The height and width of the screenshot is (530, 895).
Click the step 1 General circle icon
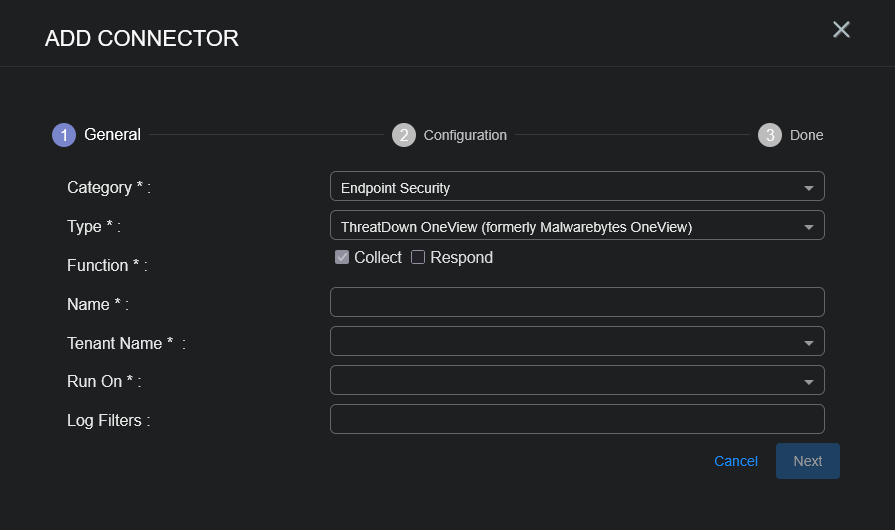[x=64, y=135]
